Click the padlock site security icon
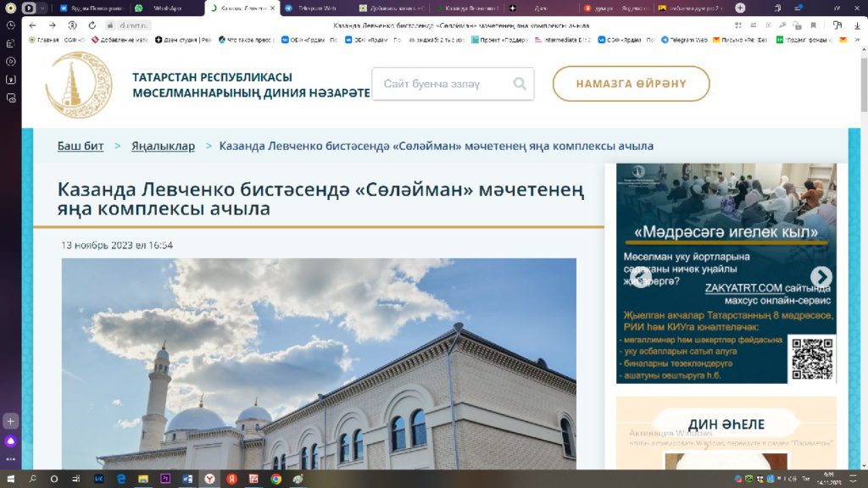Image resolution: width=868 pixels, height=488 pixels. tap(110, 25)
